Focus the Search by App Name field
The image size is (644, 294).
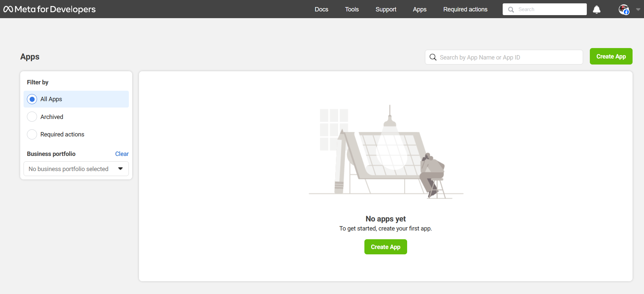[504, 57]
